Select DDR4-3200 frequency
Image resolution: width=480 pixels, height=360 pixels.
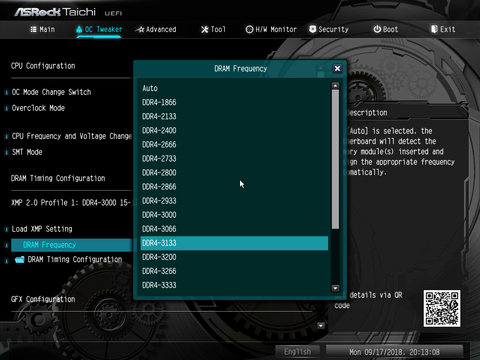pyautogui.click(x=234, y=257)
